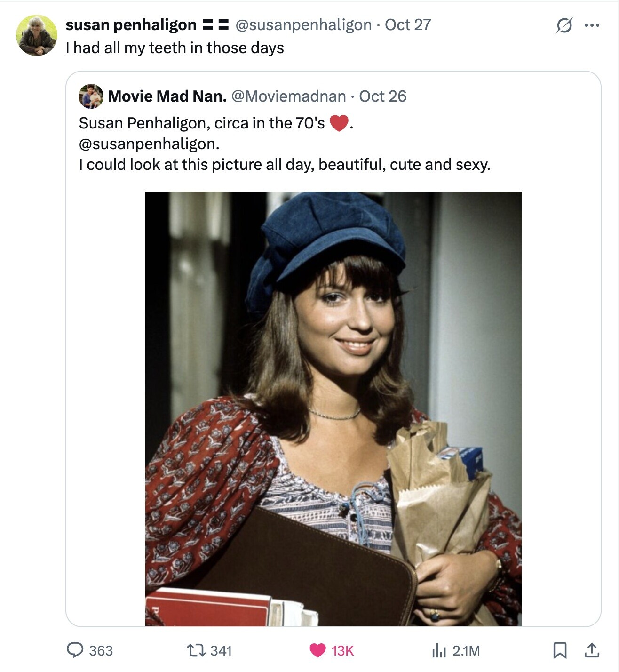This screenshot has height=672, width=619.
Task: Open the three-dot more options menu
Action: 592,25
